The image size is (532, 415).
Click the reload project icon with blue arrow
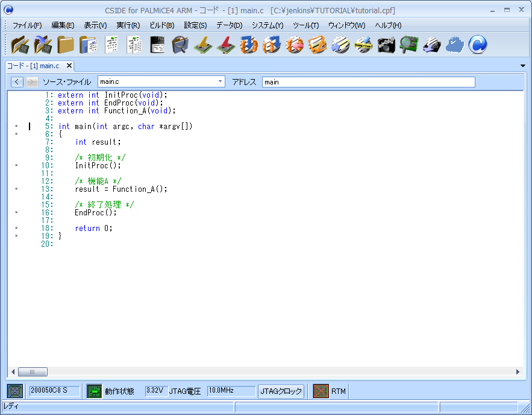coord(43,45)
